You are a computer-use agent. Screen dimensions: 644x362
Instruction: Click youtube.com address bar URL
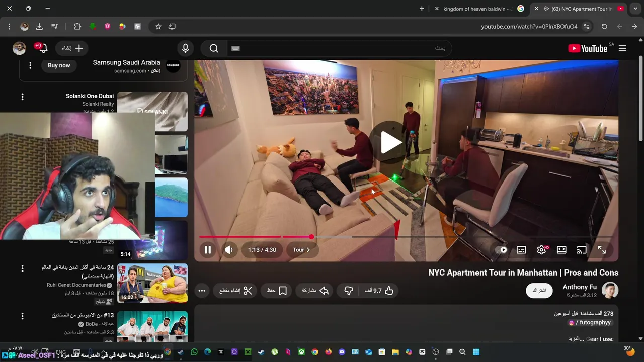tap(529, 27)
